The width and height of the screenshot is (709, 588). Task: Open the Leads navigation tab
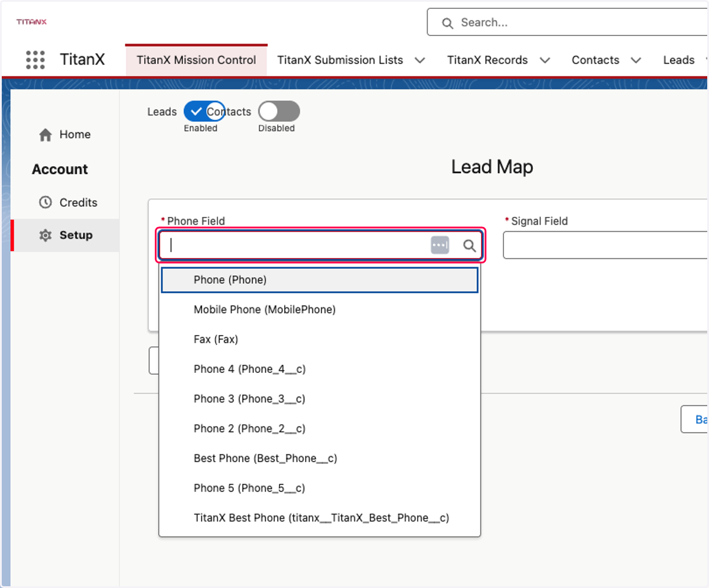click(679, 60)
